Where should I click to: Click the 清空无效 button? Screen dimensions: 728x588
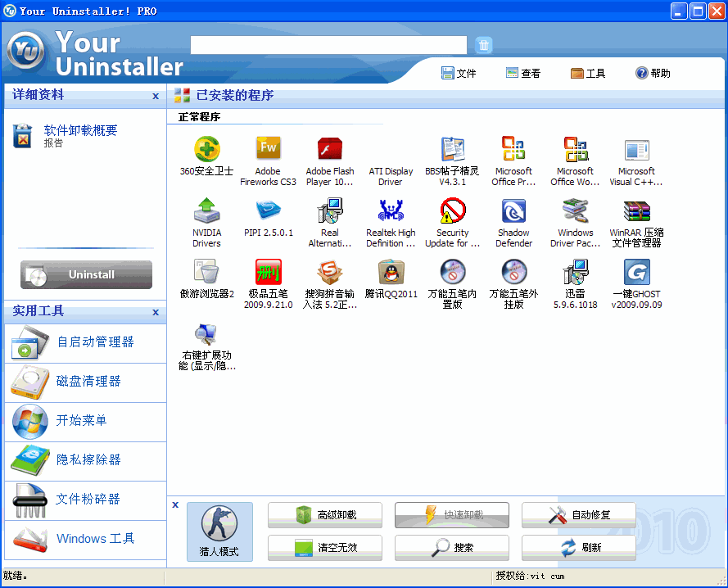(x=325, y=548)
